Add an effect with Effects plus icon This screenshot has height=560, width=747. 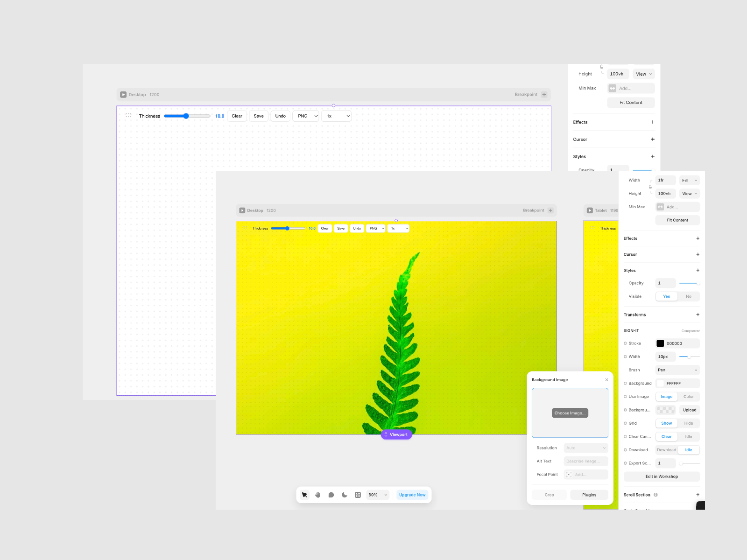[698, 238]
